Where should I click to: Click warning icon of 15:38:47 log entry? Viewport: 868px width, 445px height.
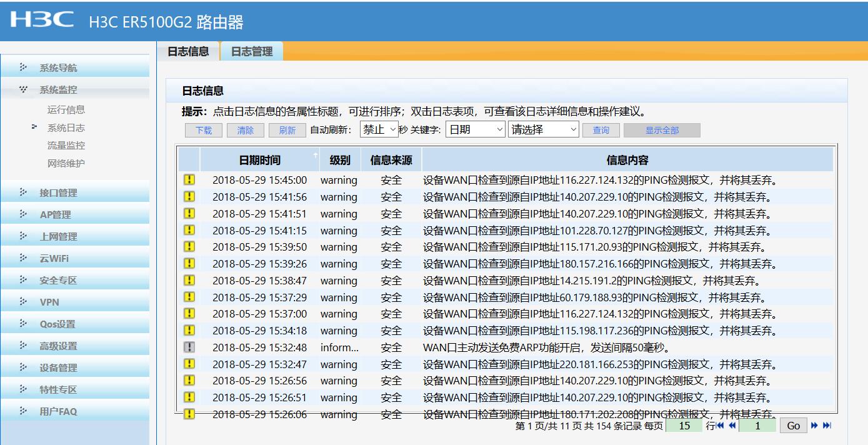tap(189, 280)
